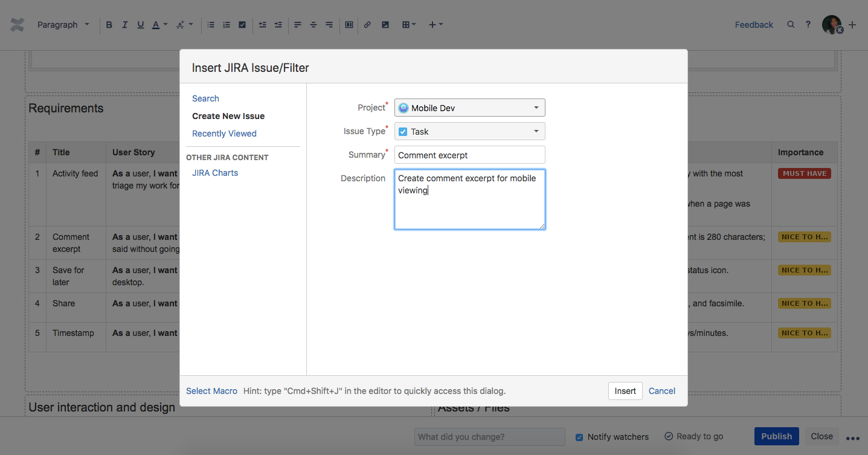Image resolution: width=868 pixels, height=455 pixels.
Task: Click the italic formatting icon
Action: pos(125,25)
